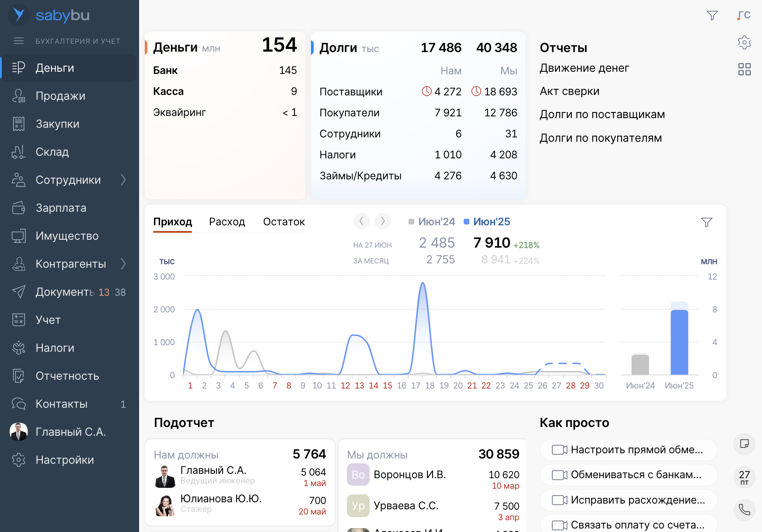The image size is (762, 532).
Task: Click the phone call icon
Action: click(x=744, y=509)
